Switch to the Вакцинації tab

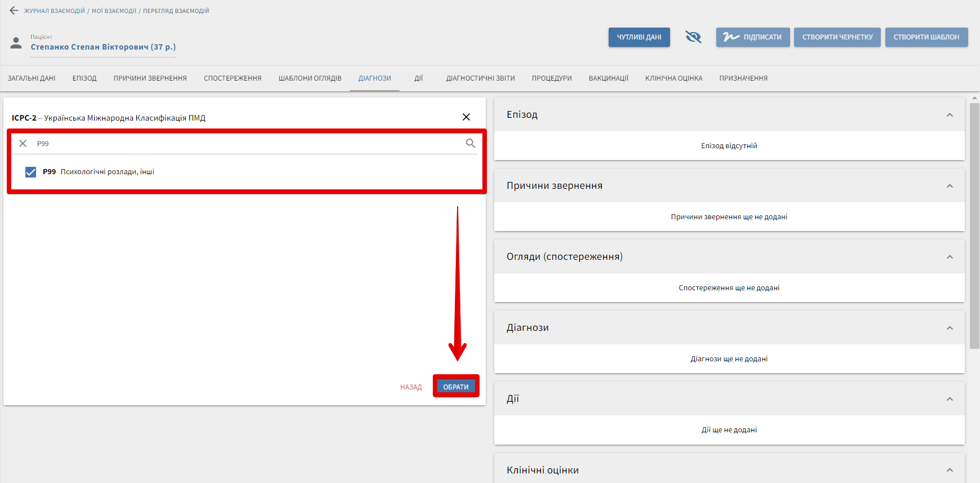(x=608, y=78)
